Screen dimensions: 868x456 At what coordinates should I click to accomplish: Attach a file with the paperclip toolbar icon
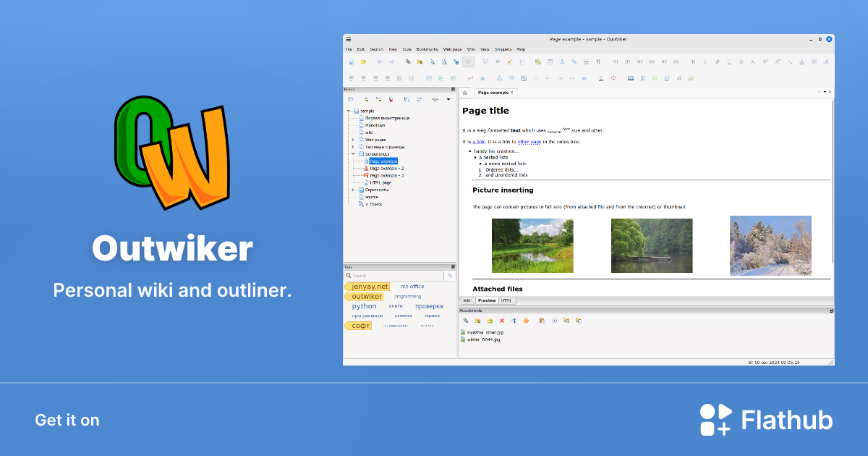(x=408, y=62)
